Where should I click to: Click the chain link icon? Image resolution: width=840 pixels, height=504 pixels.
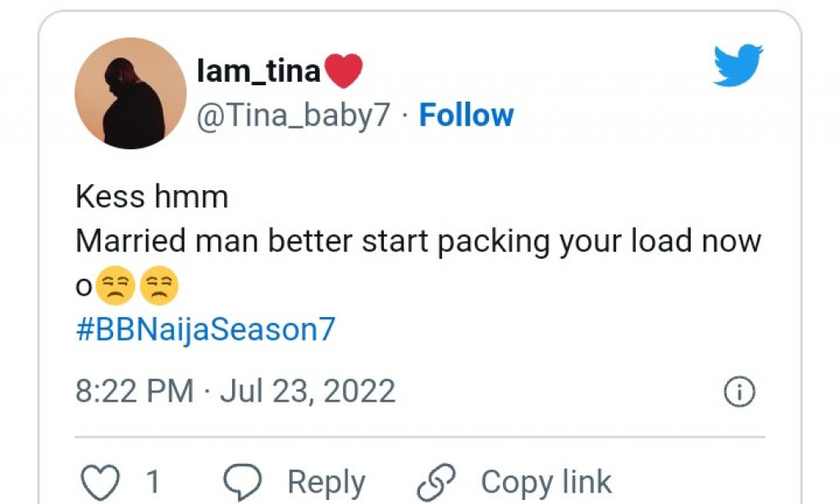point(436,482)
